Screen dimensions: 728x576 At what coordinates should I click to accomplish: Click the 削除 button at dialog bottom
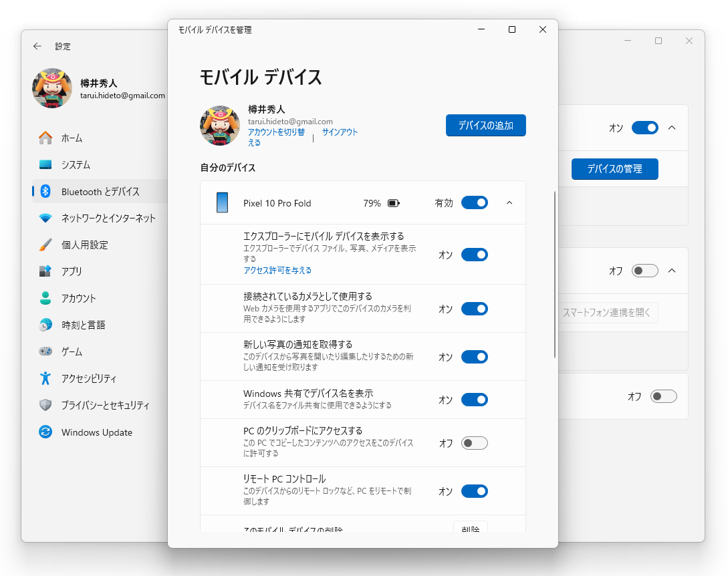coord(471,528)
